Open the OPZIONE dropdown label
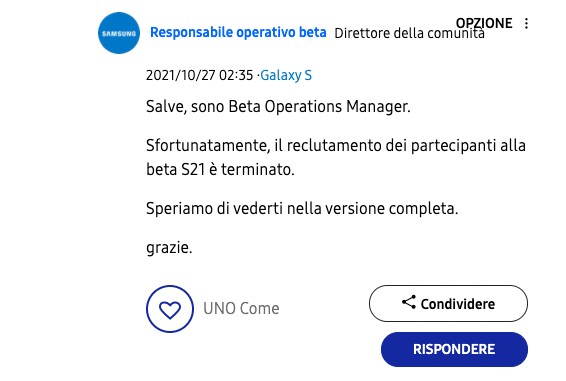The image size is (566, 381). point(484,23)
